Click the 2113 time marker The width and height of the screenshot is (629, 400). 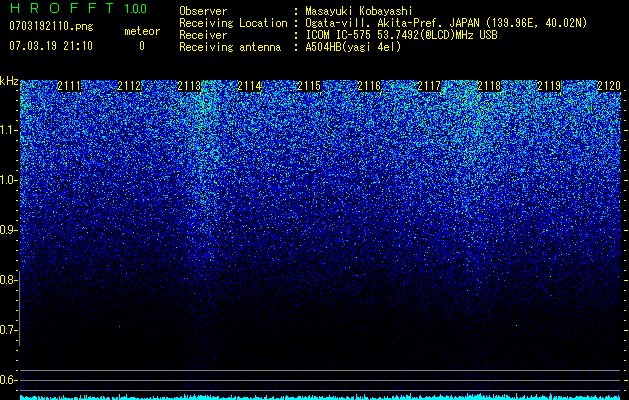pyautogui.click(x=189, y=86)
